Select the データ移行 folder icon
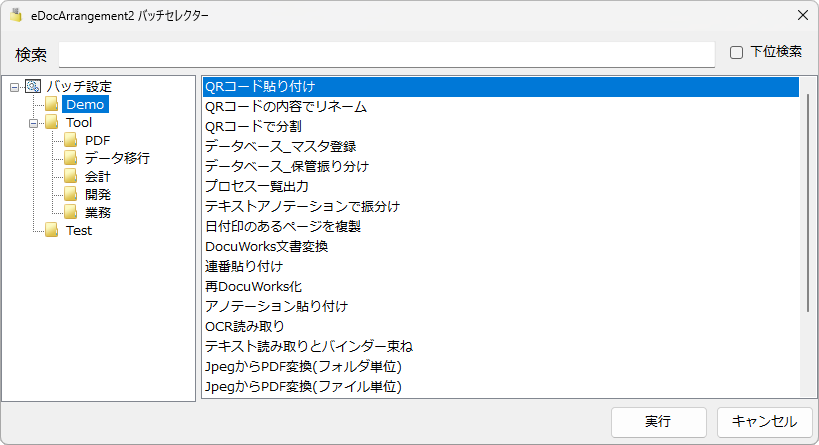 pos(71,158)
